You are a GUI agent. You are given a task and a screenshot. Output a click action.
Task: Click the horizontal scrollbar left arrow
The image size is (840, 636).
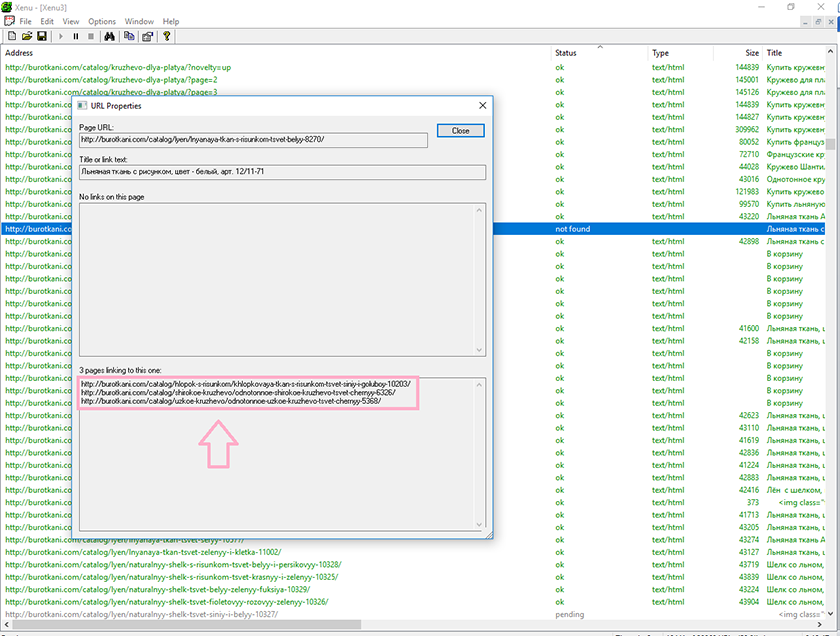coord(6,625)
